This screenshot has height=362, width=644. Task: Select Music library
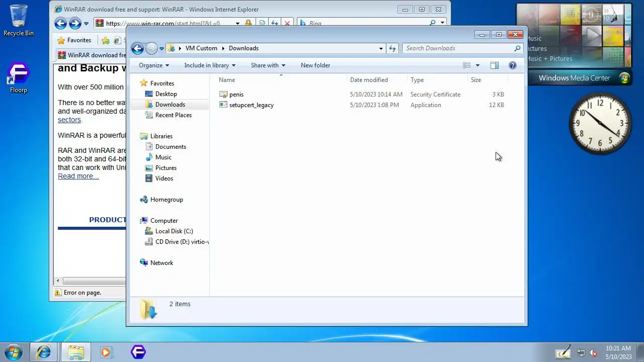click(163, 157)
